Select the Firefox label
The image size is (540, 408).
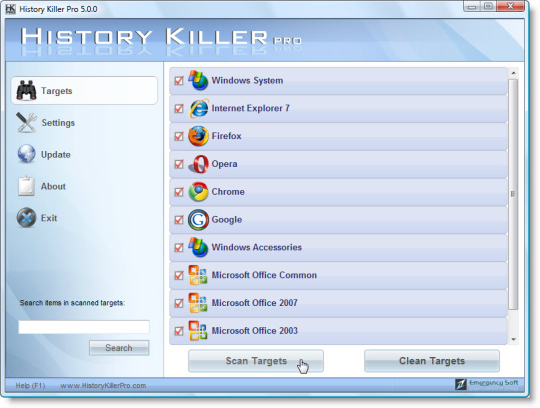click(x=226, y=136)
